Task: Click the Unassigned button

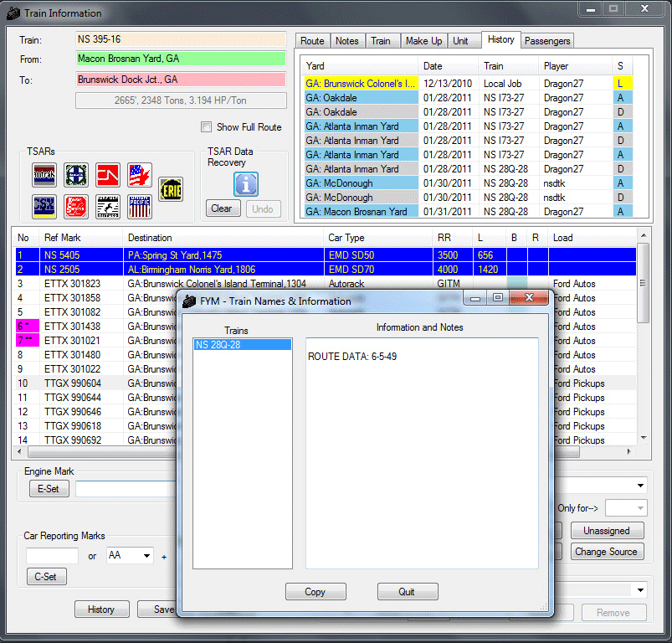Action: (607, 531)
